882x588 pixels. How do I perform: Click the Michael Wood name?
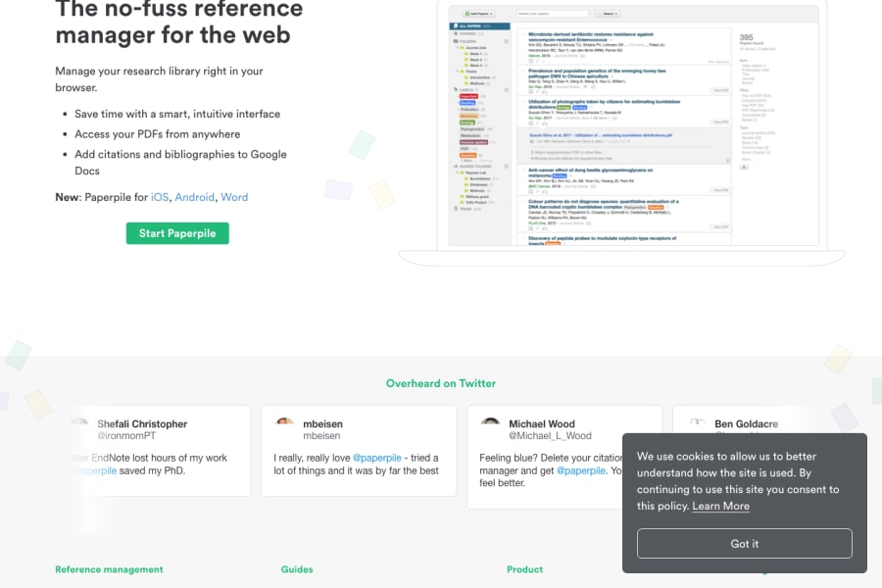542,423
